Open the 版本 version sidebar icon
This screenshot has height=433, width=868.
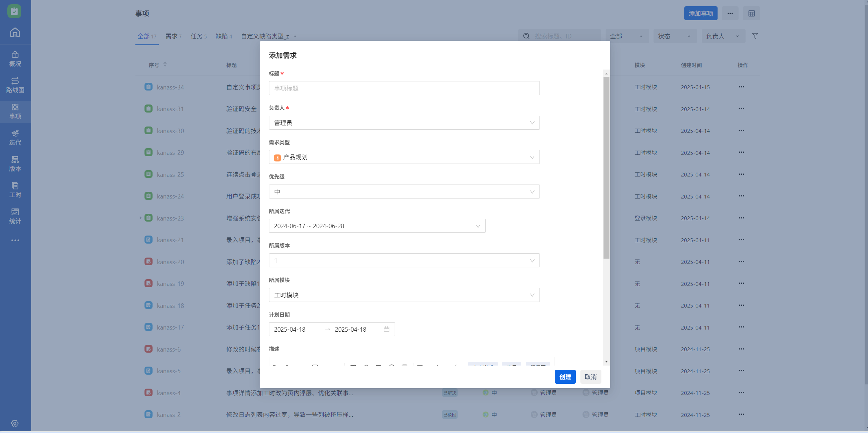click(15, 164)
